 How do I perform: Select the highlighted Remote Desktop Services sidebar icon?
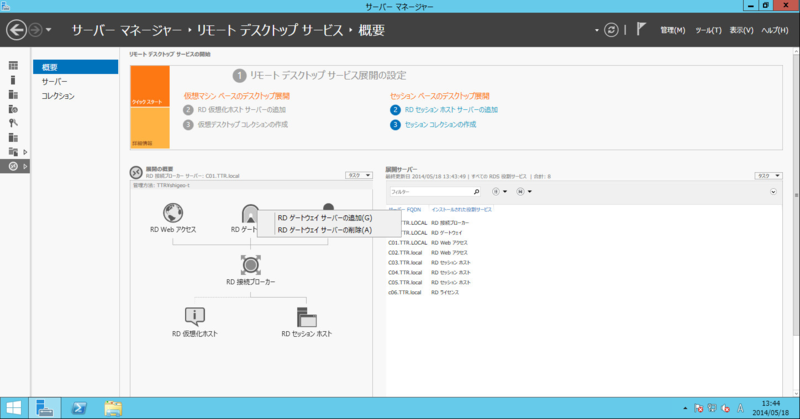(x=13, y=166)
